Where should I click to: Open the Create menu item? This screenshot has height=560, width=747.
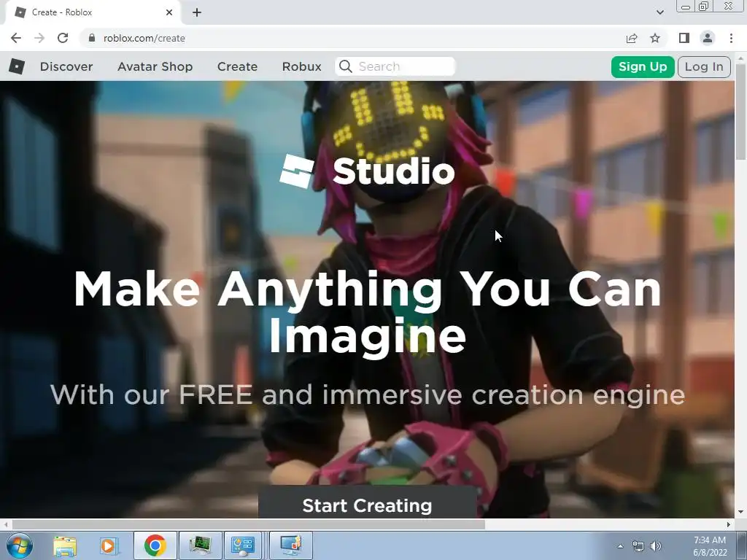pyautogui.click(x=237, y=66)
